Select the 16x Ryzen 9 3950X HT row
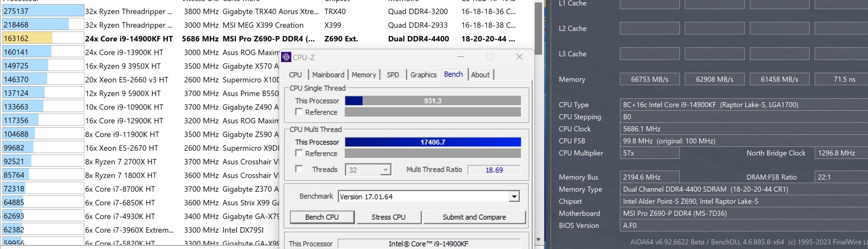The image size is (868, 249). point(141,66)
